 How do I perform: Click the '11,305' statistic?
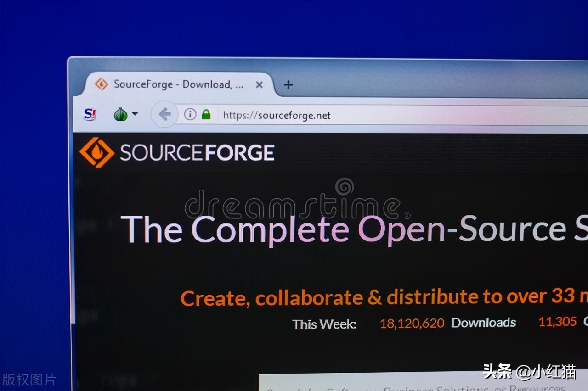(558, 322)
